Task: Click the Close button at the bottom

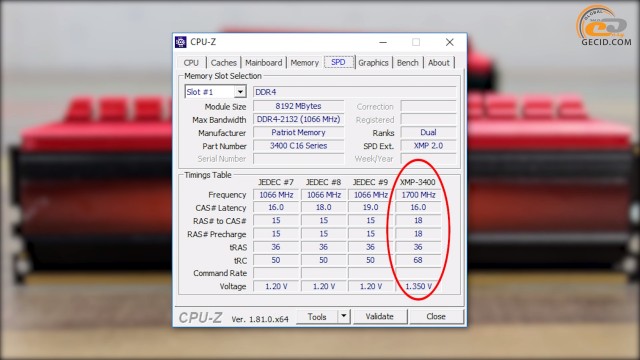Action: pos(436,317)
